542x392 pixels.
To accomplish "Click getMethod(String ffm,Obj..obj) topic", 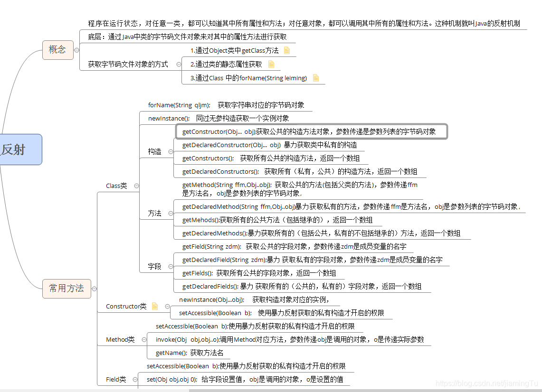I will pos(300,189).
